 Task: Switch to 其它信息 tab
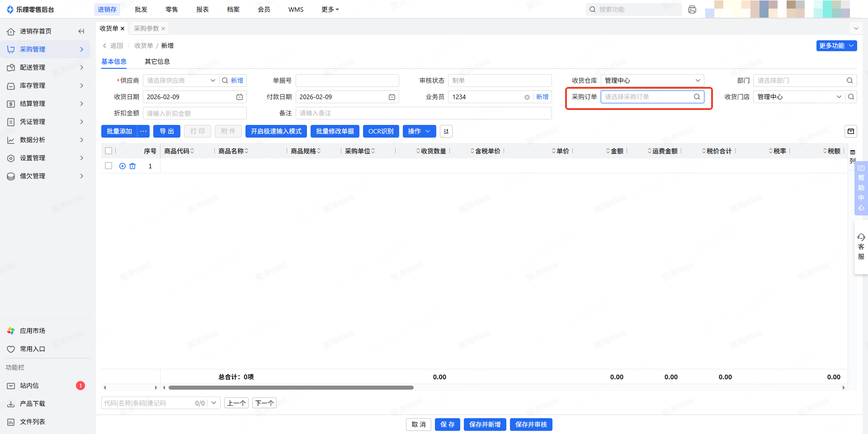point(157,62)
